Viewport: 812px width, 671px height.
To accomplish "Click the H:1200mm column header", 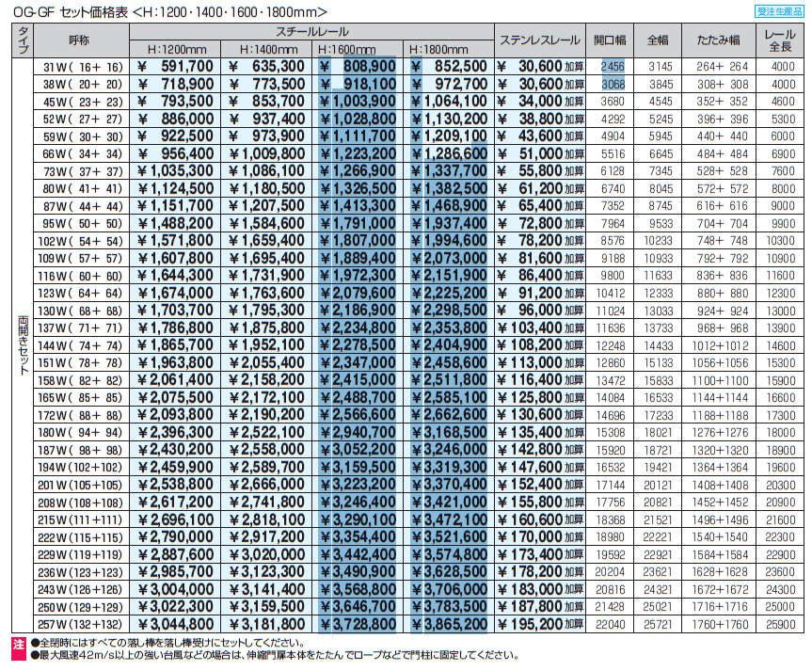I will click(x=176, y=49).
